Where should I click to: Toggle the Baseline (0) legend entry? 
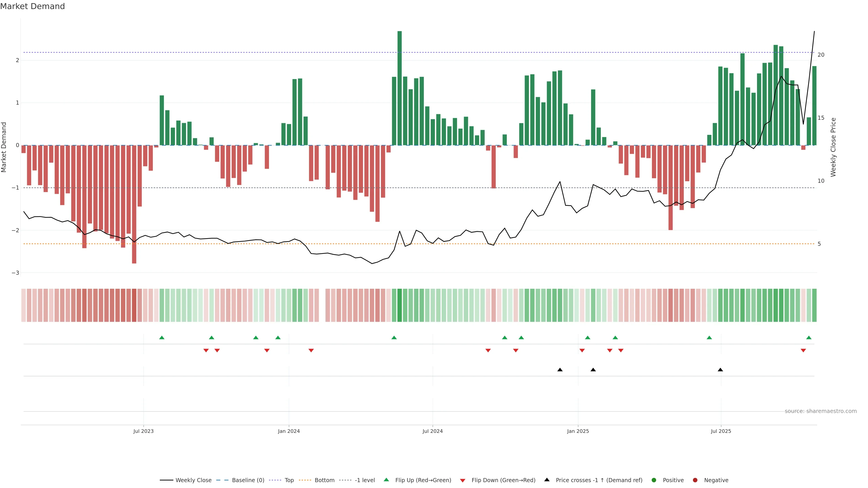248,480
